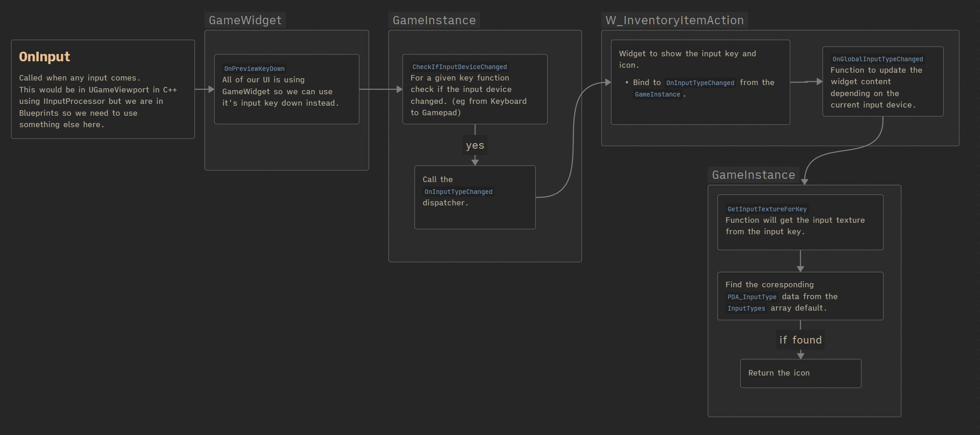Click the "Find the coresponding" text line
980x435 pixels.
click(x=769, y=285)
